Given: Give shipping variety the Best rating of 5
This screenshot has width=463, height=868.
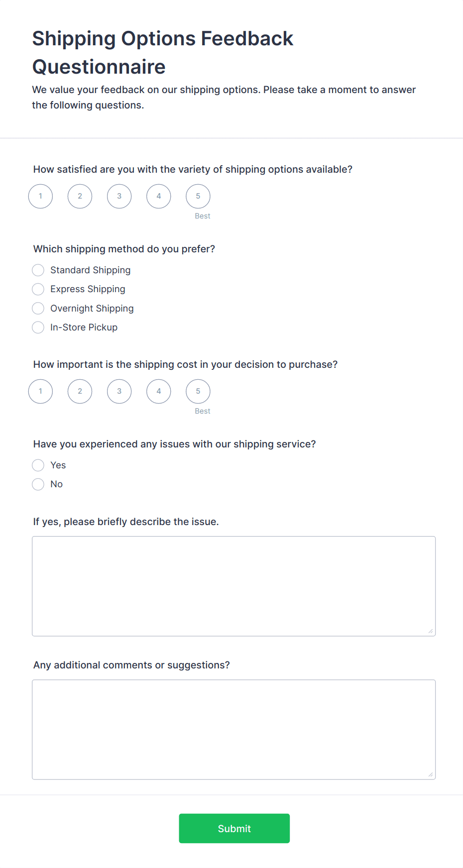Looking at the screenshot, I should [x=198, y=196].
